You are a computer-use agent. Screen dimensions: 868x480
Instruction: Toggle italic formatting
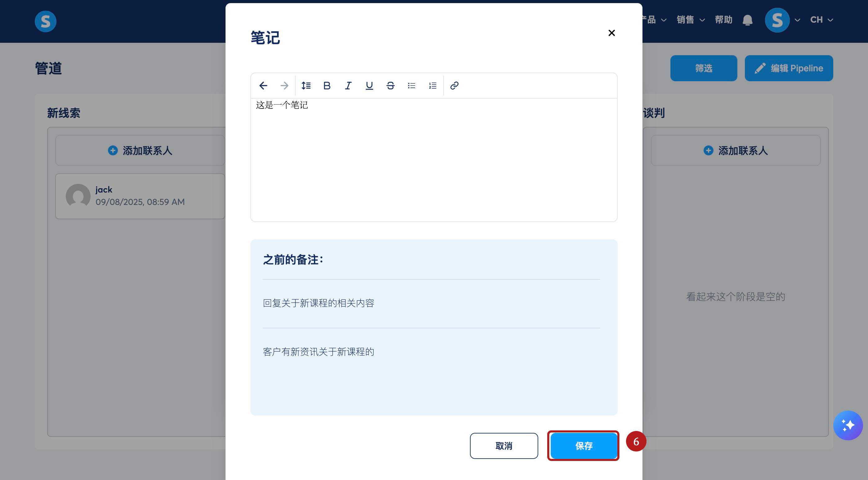[348, 86]
